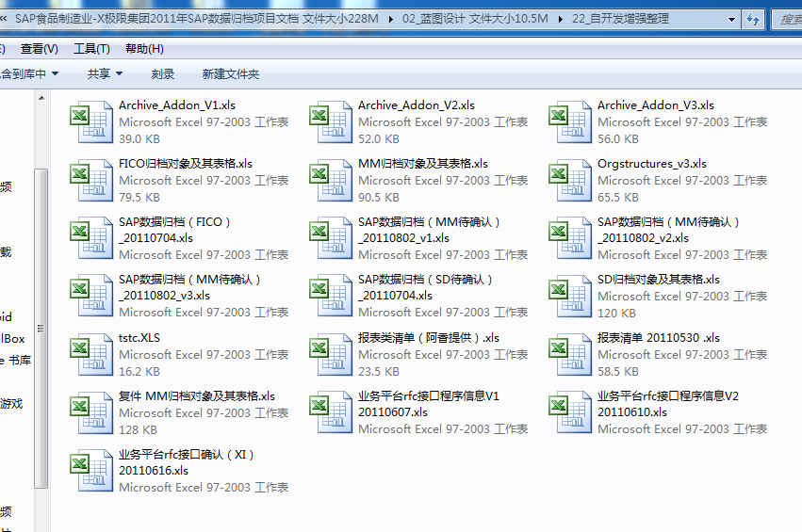Open the 工具(T) menu
This screenshot has height=532, width=802.
[x=91, y=49]
